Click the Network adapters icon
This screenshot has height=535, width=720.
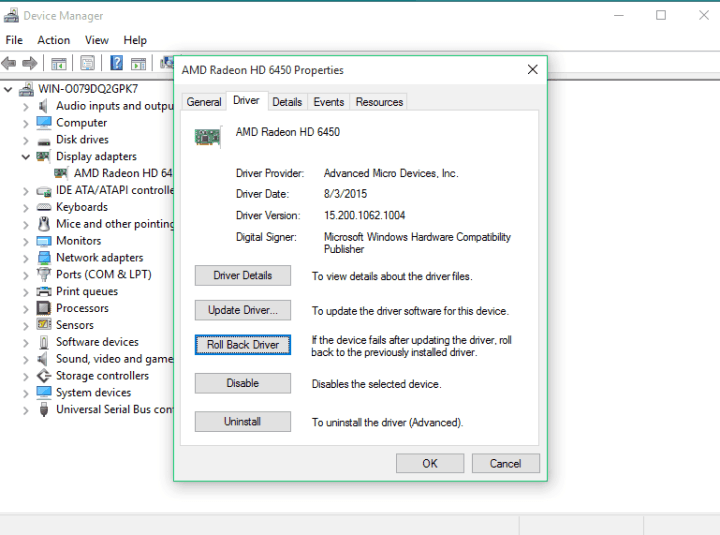tap(44, 258)
